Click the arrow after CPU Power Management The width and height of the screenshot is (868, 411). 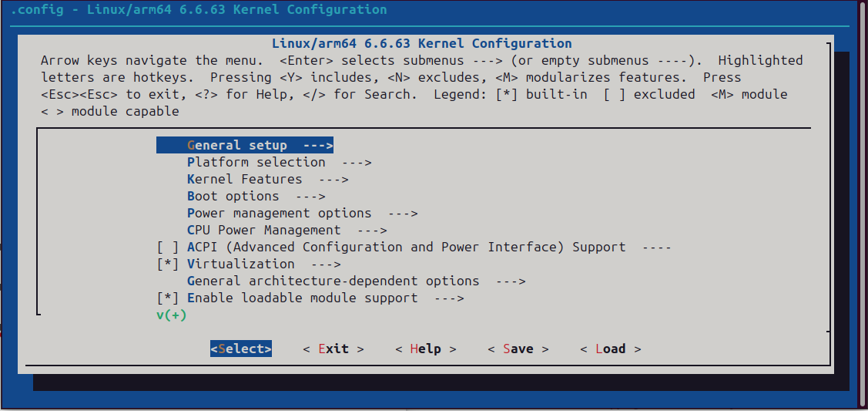372,230
